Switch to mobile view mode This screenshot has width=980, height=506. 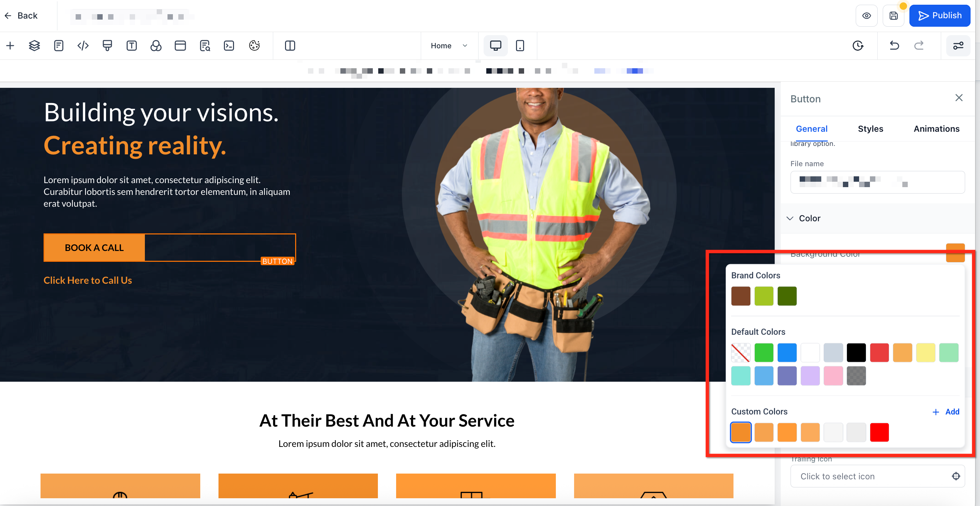point(520,46)
